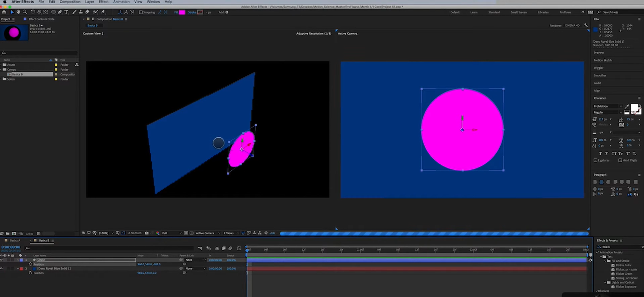Click the eyedropper in Character panel
Image resolution: width=644 pixels, height=297 pixels.
click(626, 107)
